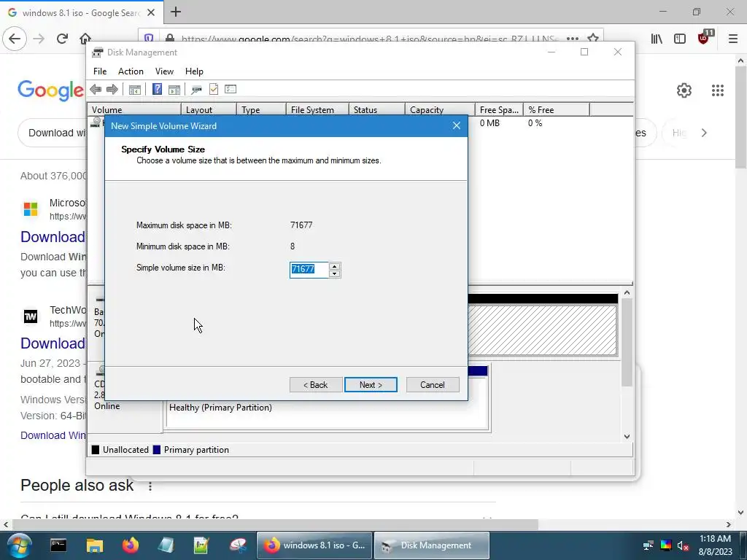Click the checklist settings toolbar icon
The image size is (747, 560).
click(x=231, y=89)
